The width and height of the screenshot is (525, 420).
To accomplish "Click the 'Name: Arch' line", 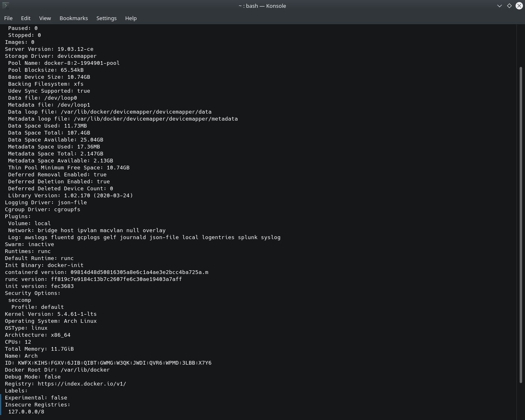I will click(x=21, y=356).
